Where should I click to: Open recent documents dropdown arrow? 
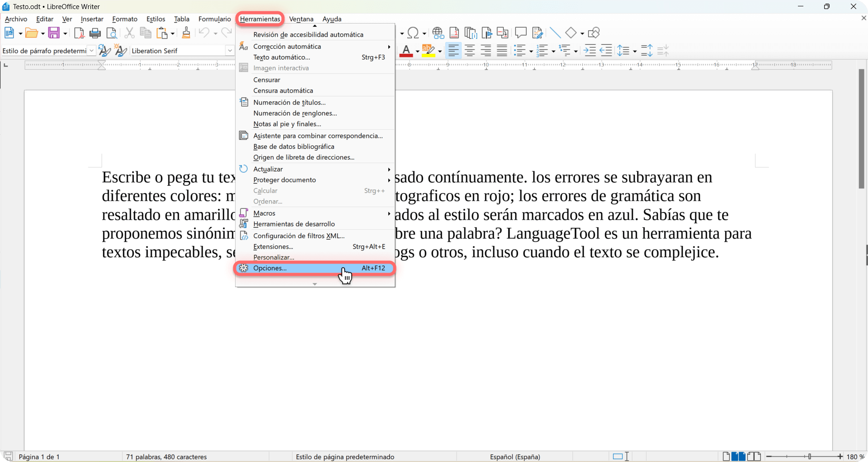click(x=42, y=33)
